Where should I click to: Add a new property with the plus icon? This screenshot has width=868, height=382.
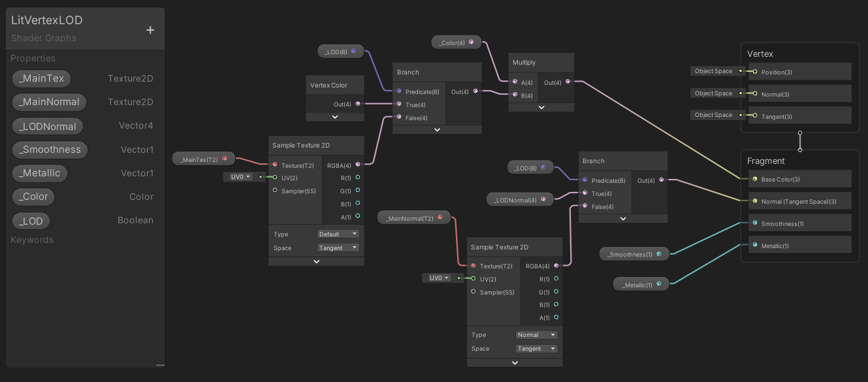pyautogui.click(x=150, y=30)
